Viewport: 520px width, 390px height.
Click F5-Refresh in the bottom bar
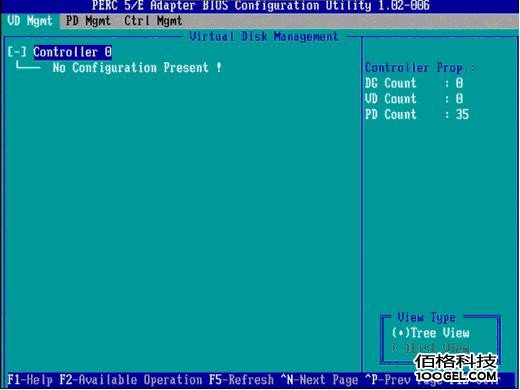(x=241, y=380)
